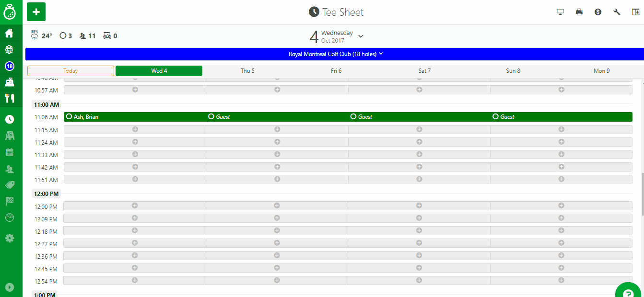This screenshot has height=297, width=644.
Task: Toggle the split panel layout icon
Action: (635, 12)
